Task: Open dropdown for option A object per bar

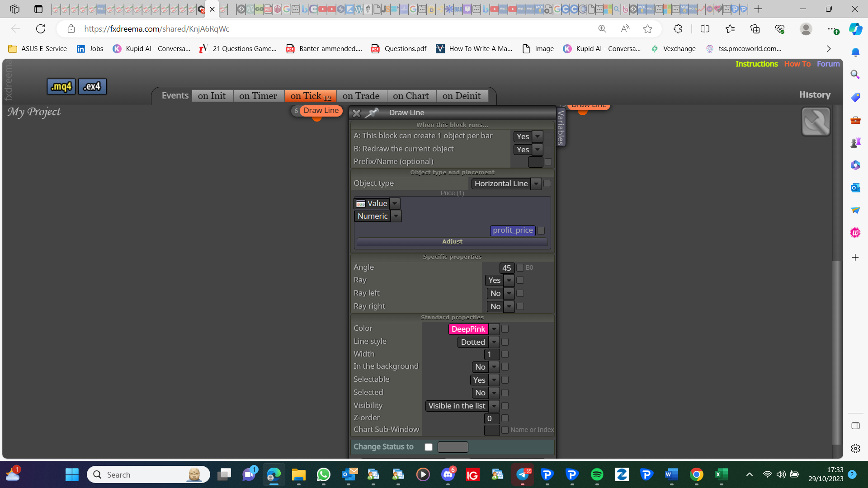Action: point(538,136)
